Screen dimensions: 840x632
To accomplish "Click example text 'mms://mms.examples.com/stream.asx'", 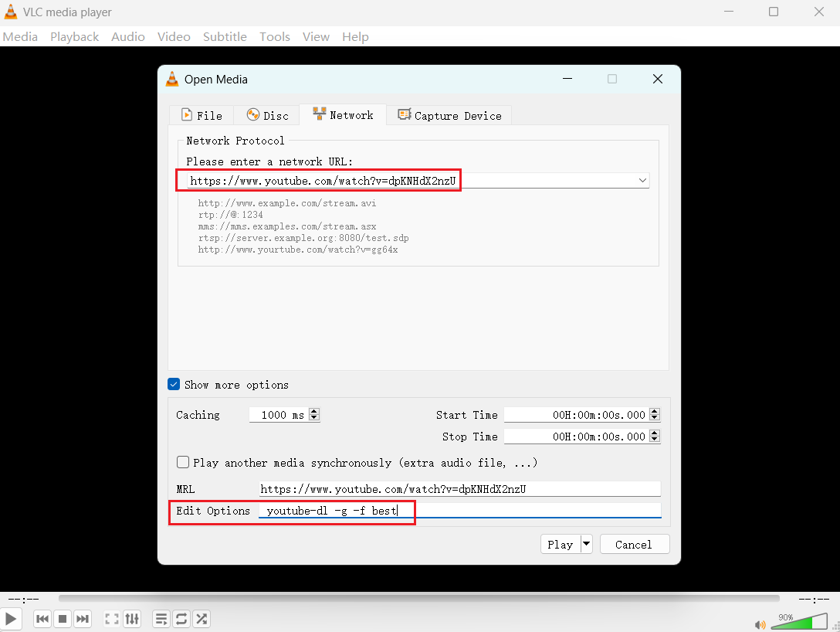I will pyautogui.click(x=287, y=226).
